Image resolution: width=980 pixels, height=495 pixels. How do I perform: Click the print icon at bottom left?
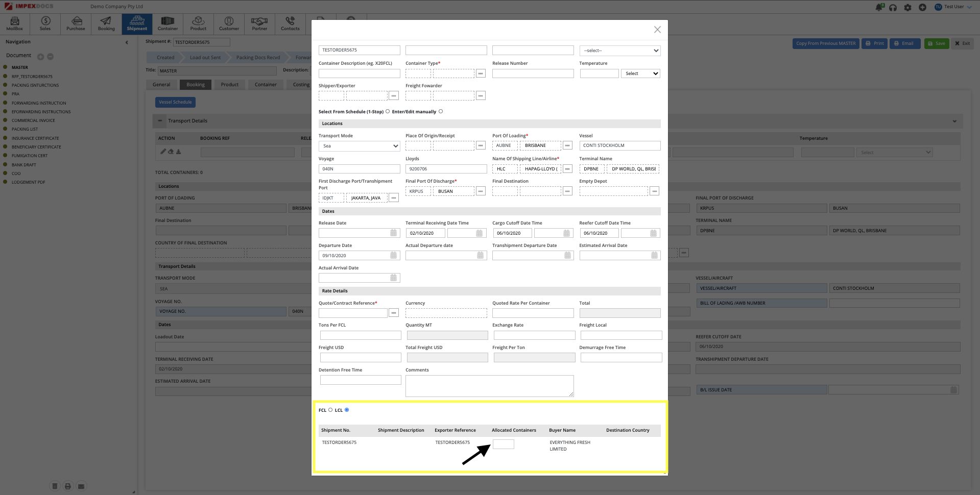67,486
